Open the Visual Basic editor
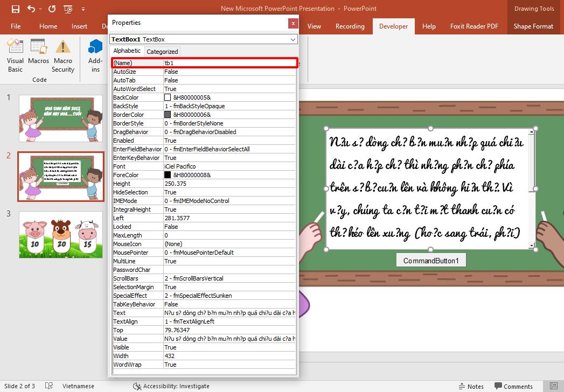Screen dimensions: 564x392 coord(15,54)
